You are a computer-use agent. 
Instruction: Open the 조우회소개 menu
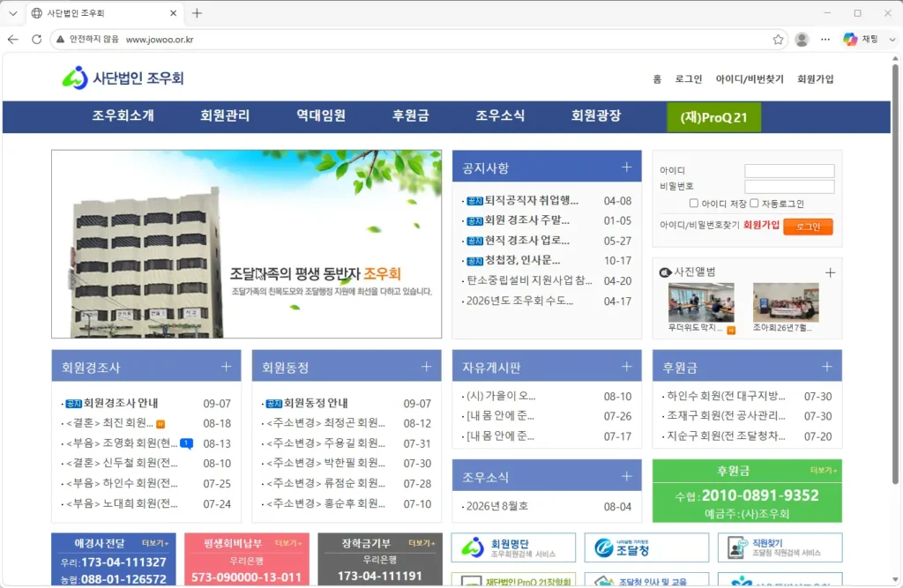[123, 115]
